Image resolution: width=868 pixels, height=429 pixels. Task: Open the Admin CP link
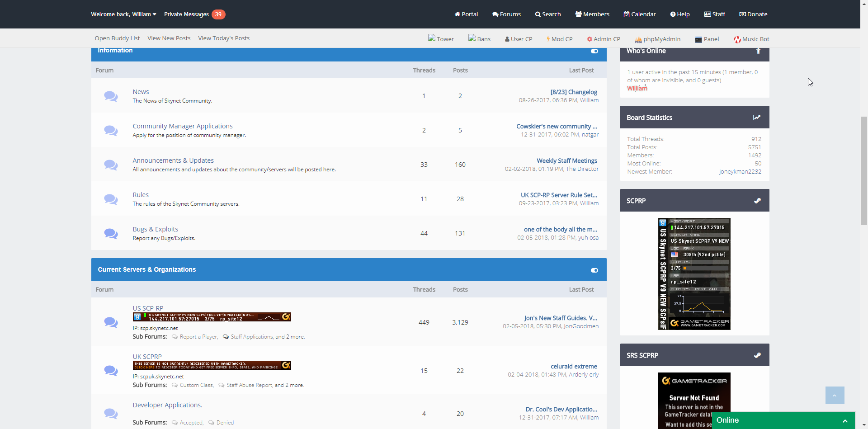tap(604, 39)
